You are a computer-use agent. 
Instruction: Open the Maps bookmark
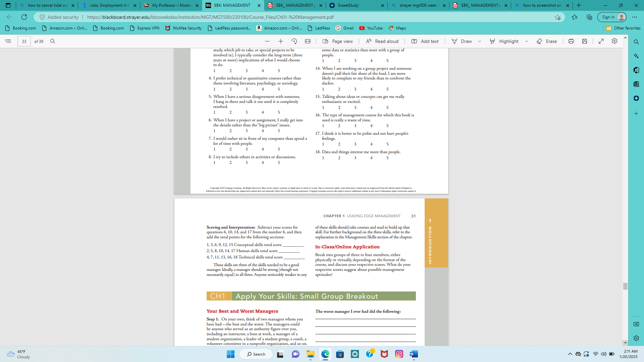click(397, 28)
